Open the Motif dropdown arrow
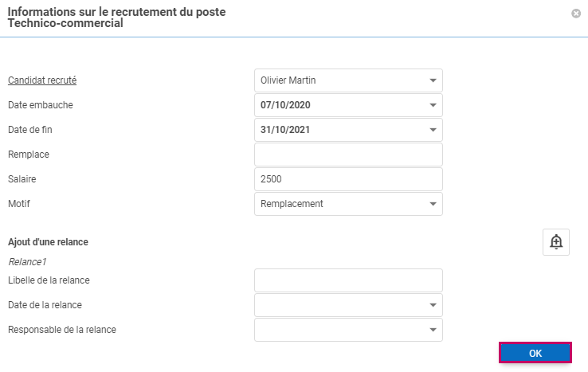 [x=433, y=204]
